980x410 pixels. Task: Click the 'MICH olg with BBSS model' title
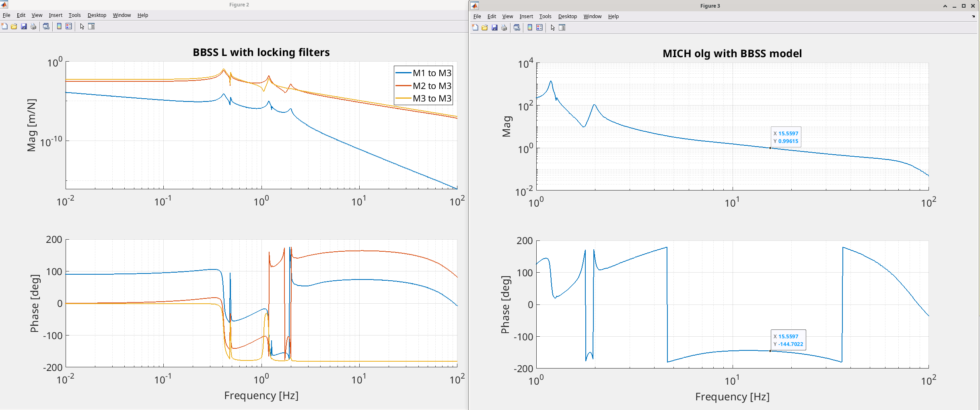click(732, 54)
